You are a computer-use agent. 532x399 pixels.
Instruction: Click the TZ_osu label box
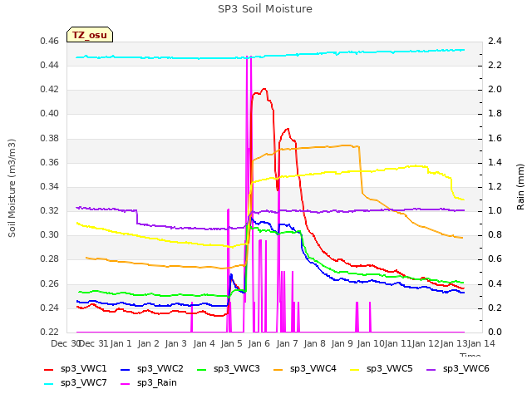[90, 35]
